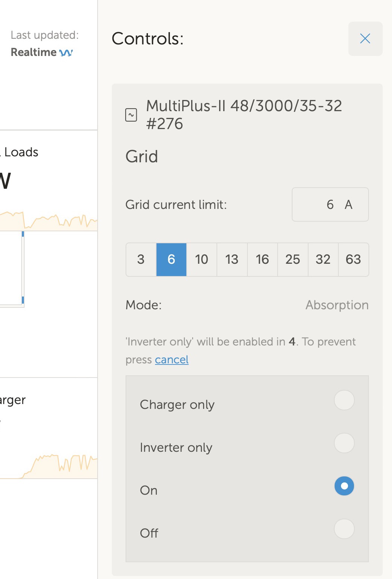Viewport: 392px width, 579px height.
Task: Switch the inverter Off via radio button
Action: point(344,529)
